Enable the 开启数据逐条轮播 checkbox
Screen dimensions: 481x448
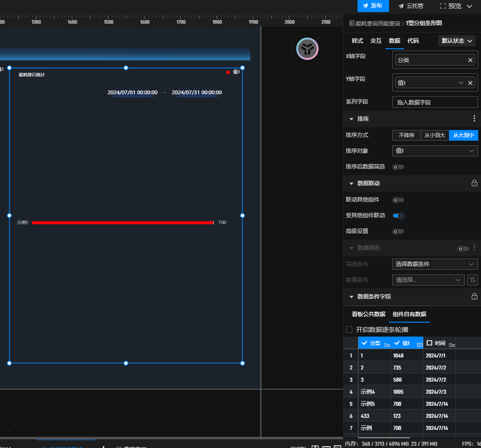pyautogui.click(x=350, y=330)
